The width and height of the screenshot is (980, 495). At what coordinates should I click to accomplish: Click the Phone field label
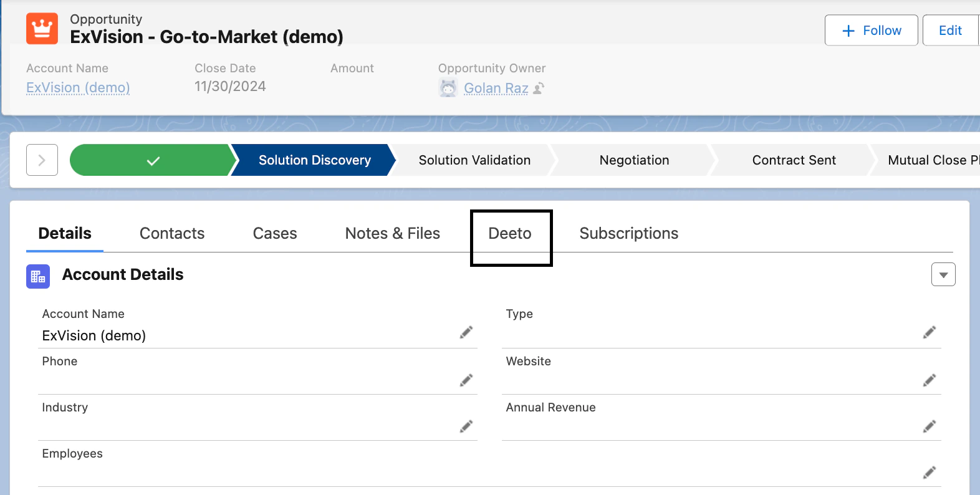[x=60, y=361]
